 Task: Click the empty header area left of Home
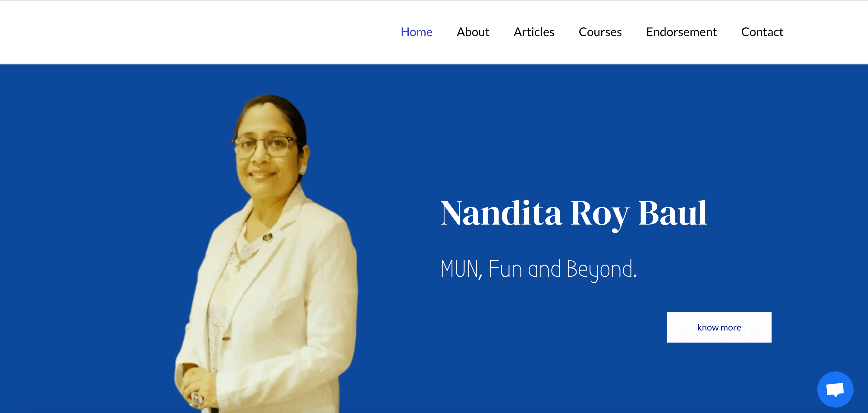click(x=199, y=32)
